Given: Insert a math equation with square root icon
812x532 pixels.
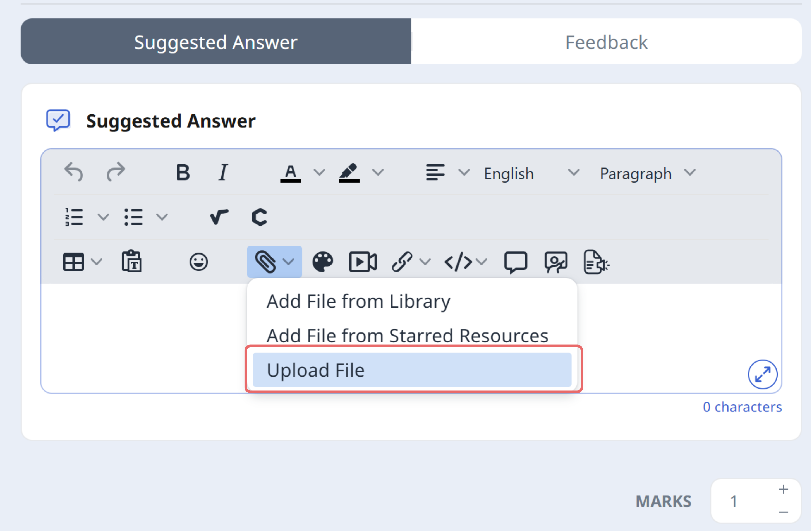Looking at the screenshot, I should point(219,217).
